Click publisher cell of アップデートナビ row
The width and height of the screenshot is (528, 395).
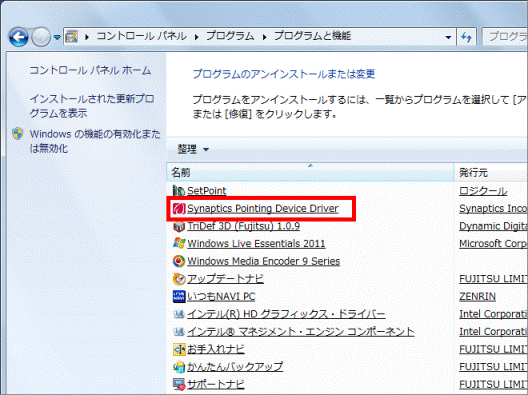tap(493, 279)
